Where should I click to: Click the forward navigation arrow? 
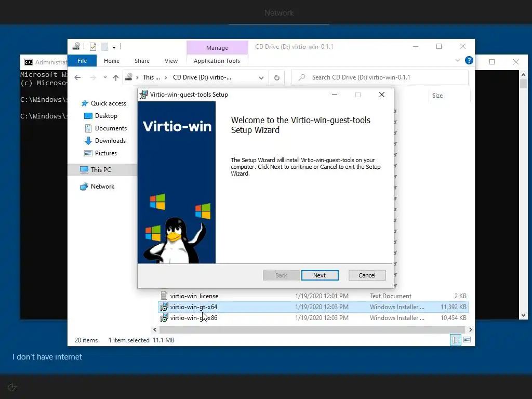coord(93,78)
